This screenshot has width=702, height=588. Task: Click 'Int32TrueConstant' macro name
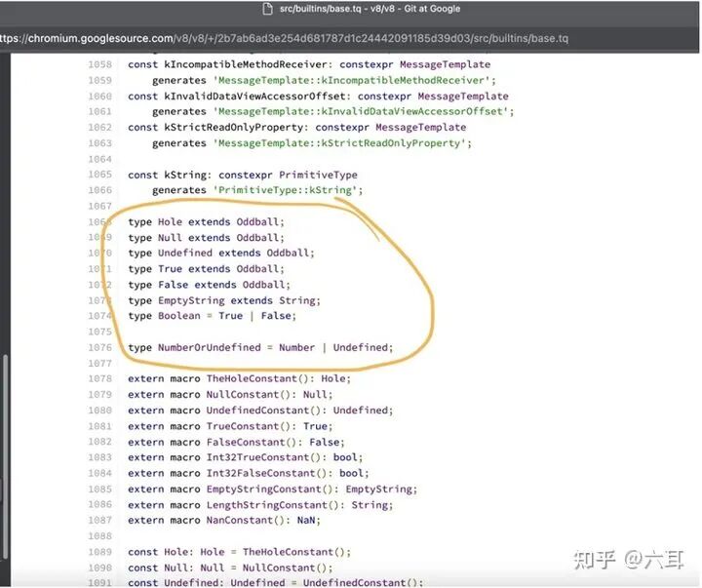point(257,457)
